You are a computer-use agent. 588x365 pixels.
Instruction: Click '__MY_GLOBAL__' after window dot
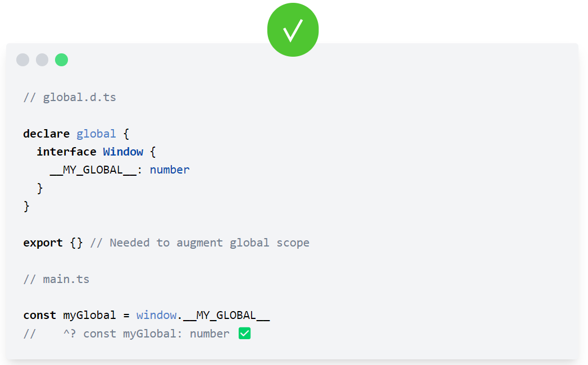(x=226, y=316)
